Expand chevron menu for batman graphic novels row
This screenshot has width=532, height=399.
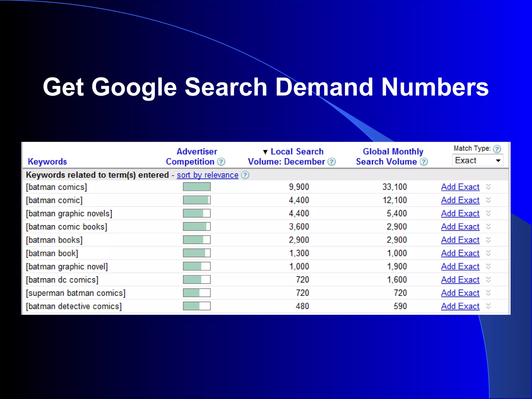click(x=488, y=213)
